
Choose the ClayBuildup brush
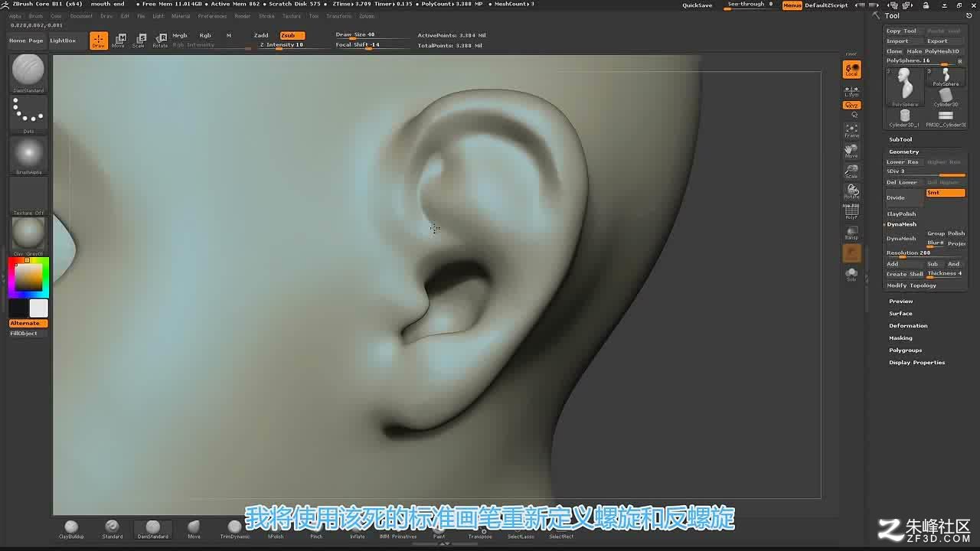pyautogui.click(x=71, y=530)
